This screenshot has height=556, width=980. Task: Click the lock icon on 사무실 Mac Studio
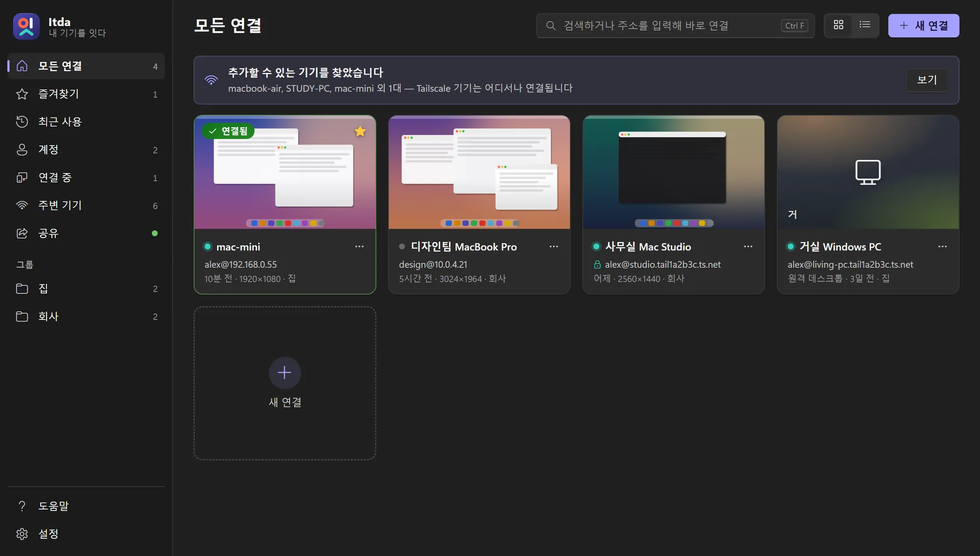(597, 265)
